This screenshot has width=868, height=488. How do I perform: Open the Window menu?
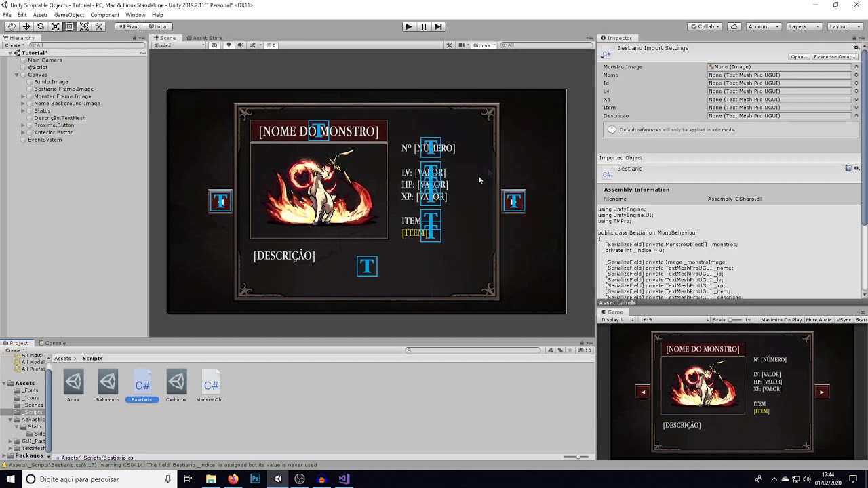click(x=135, y=15)
